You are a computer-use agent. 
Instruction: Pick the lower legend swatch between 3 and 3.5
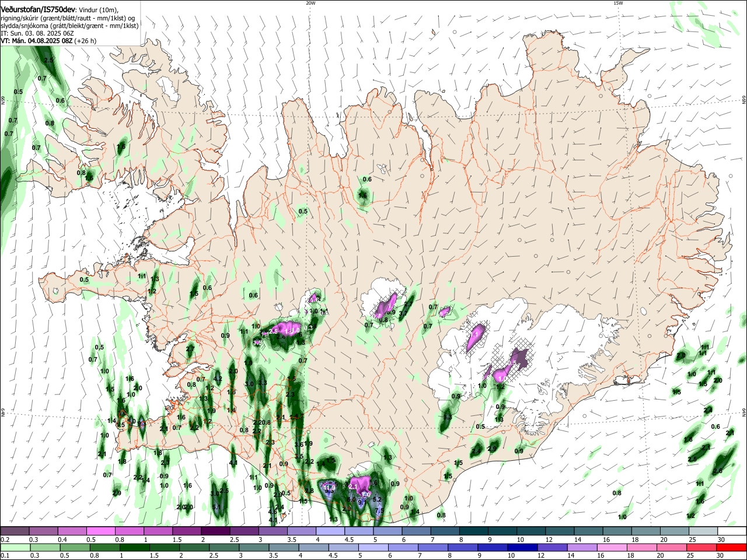[x=253, y=548]
